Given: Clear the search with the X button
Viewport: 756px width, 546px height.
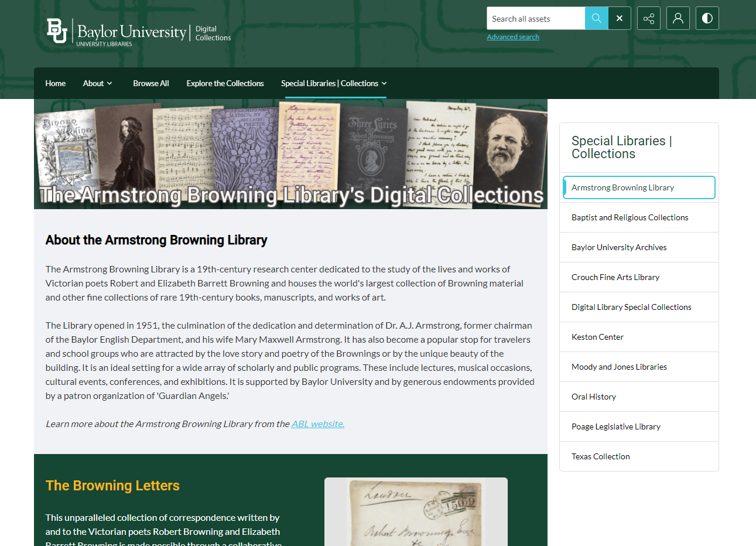Looking at the screenshot, I should [x=620, y=18].
